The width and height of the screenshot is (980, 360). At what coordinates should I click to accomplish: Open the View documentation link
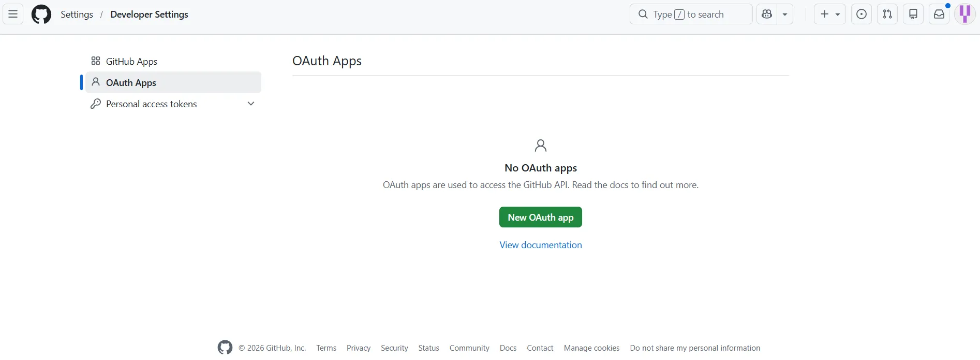541,245
